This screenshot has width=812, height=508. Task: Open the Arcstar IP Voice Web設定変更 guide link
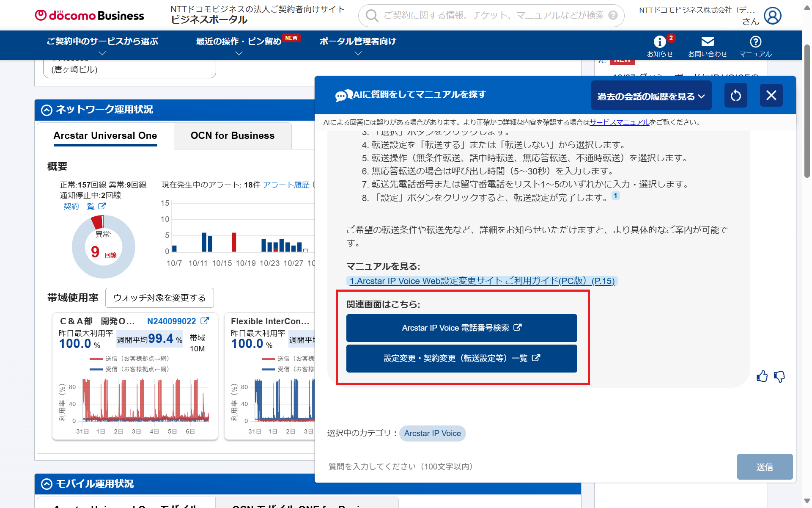pos(482,281)
